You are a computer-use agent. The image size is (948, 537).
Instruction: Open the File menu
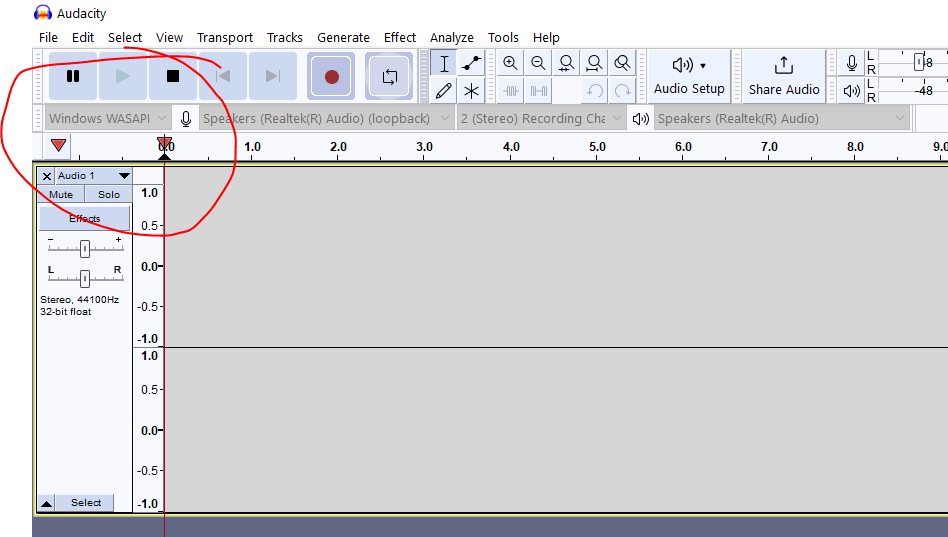48,37
